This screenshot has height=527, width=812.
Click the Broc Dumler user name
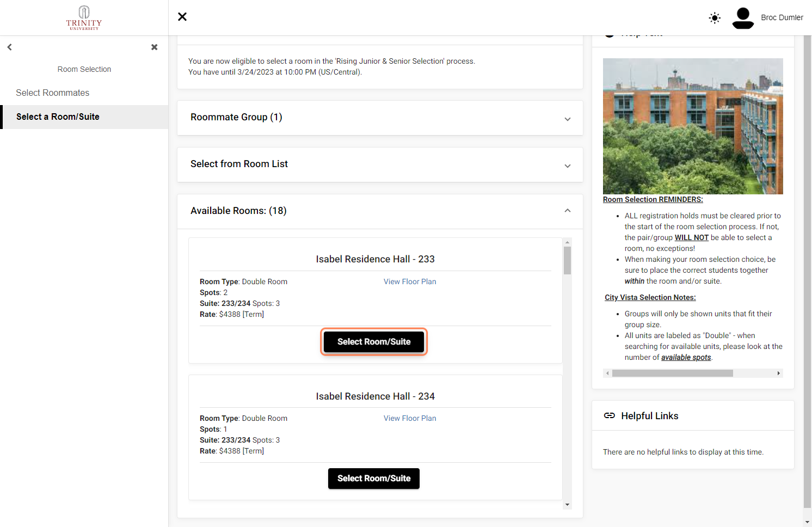coord(782,17)
